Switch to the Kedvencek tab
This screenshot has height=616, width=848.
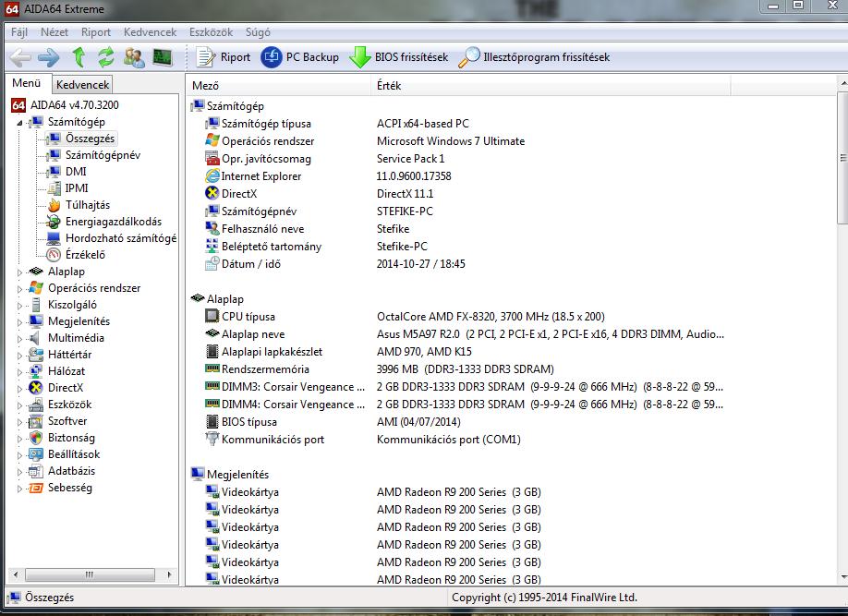click(x=82, y=85)
